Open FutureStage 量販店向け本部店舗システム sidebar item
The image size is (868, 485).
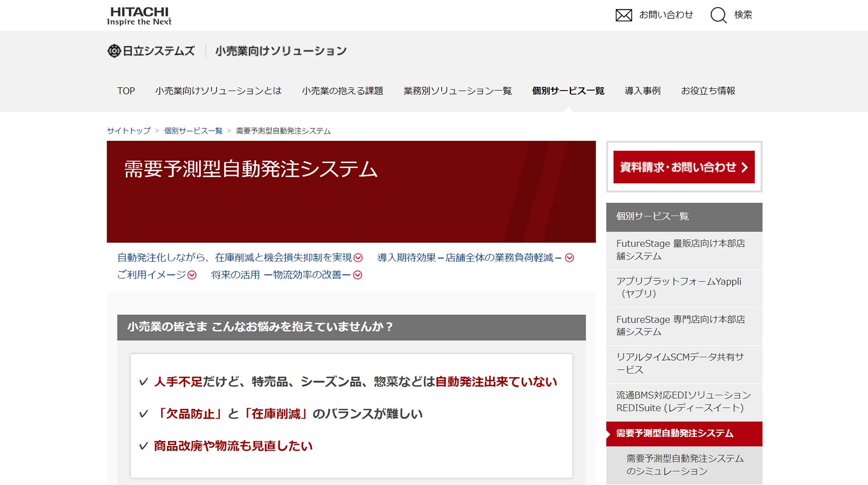click(684, 250)
